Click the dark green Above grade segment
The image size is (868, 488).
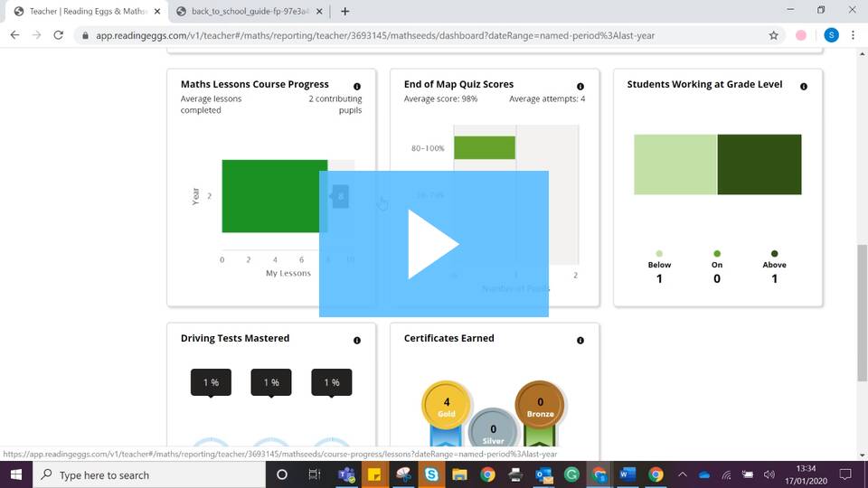pos(759,164)
